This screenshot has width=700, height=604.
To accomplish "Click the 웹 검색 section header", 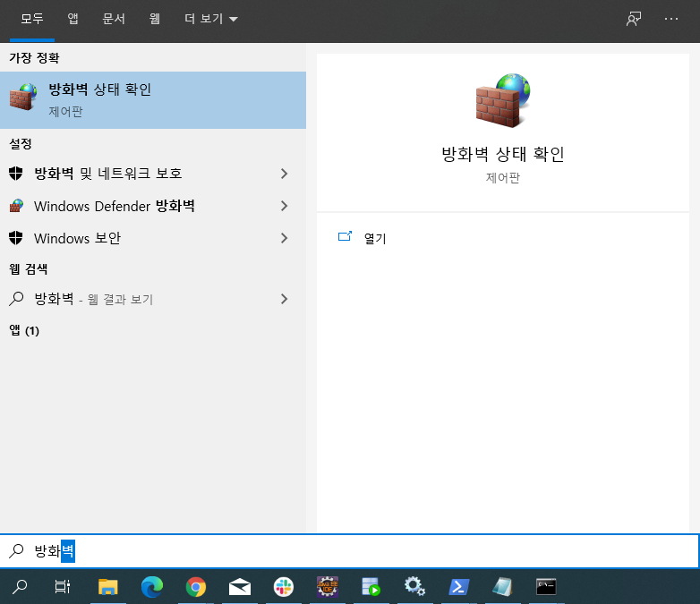I will 28,268.
